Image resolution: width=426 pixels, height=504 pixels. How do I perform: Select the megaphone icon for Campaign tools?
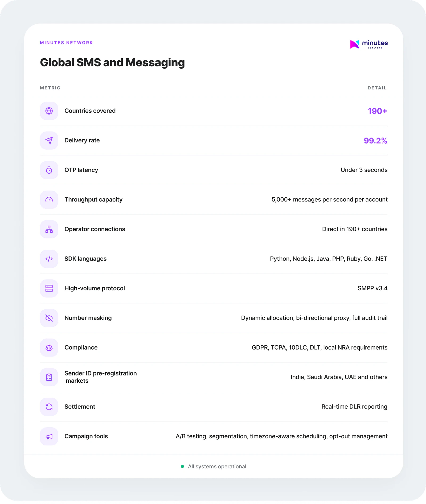49,436
